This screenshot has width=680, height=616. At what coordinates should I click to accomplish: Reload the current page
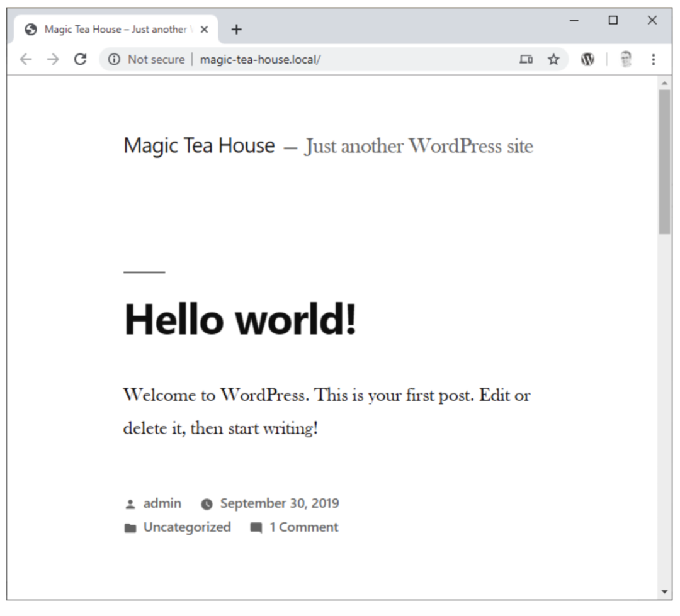point(80,59)
